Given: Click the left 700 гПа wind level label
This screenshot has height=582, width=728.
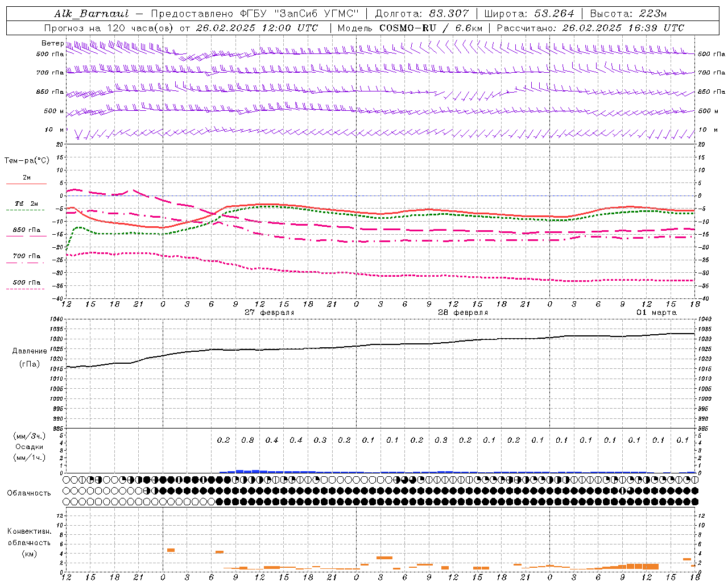Looking at the screenshot, I should (50, 73).
